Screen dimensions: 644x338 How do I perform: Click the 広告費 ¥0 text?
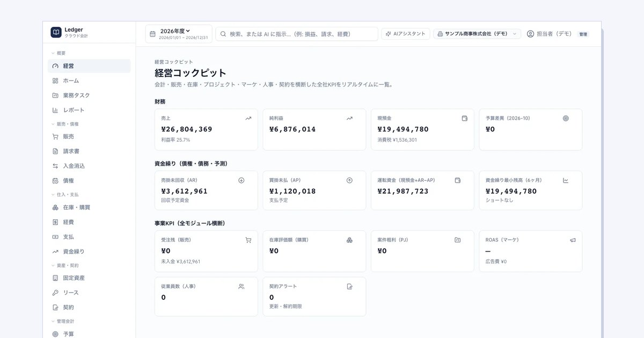coord(496,262)
